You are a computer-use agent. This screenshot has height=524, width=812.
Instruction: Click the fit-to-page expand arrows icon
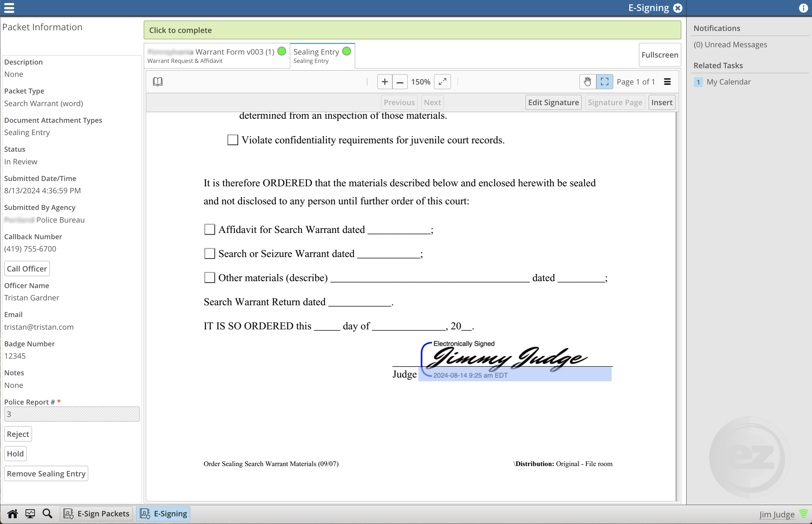(x=442, y=82)
